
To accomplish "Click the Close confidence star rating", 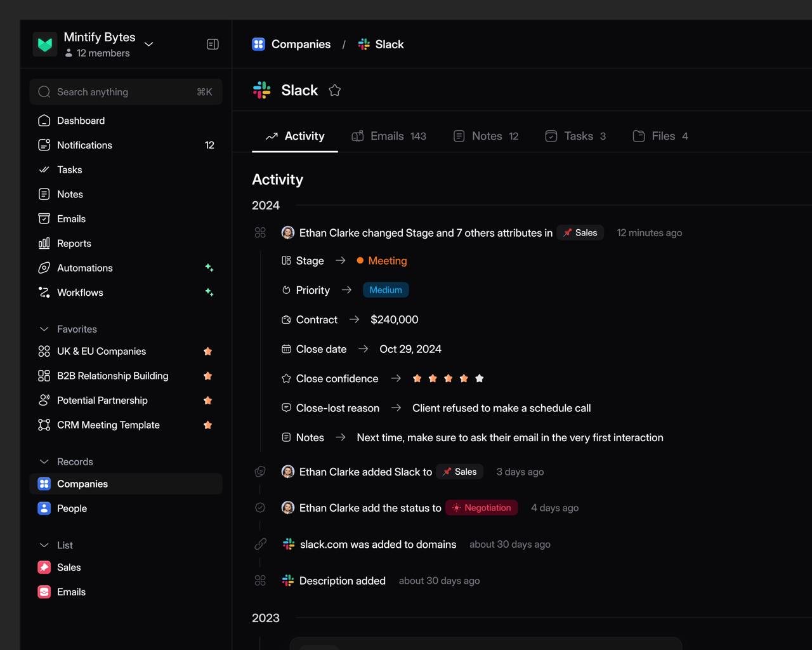I will click(448, 378).
